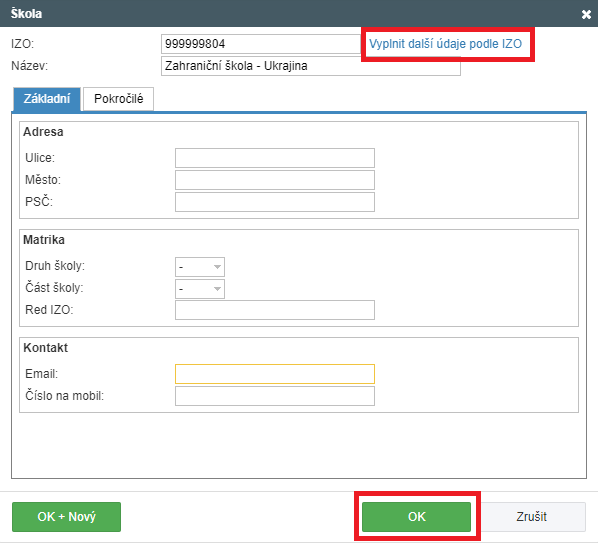Click the Ulice street input field
Viewport: 598px width, 543px height.
tap(275, 158)
